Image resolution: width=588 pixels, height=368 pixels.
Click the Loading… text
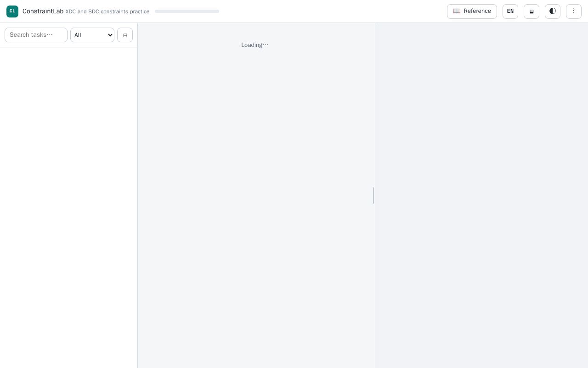255,45
